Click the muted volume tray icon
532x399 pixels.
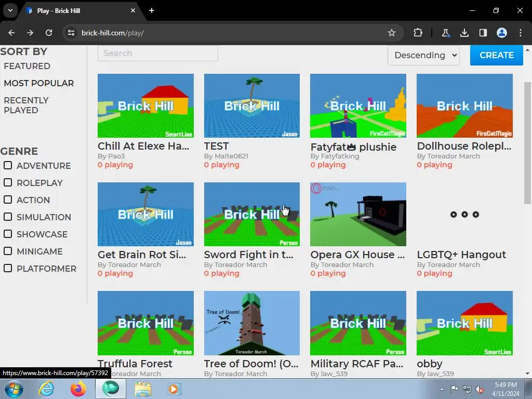[480, 389]
